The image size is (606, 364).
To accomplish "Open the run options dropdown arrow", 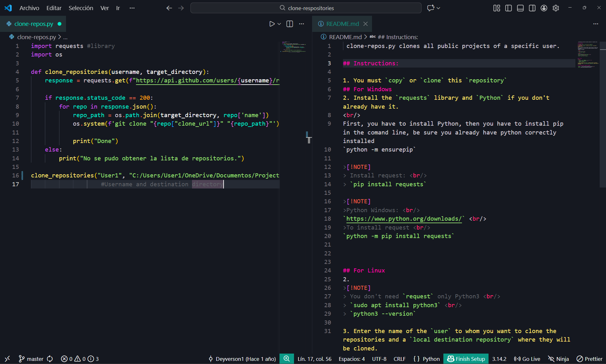I will pos(279,24).
